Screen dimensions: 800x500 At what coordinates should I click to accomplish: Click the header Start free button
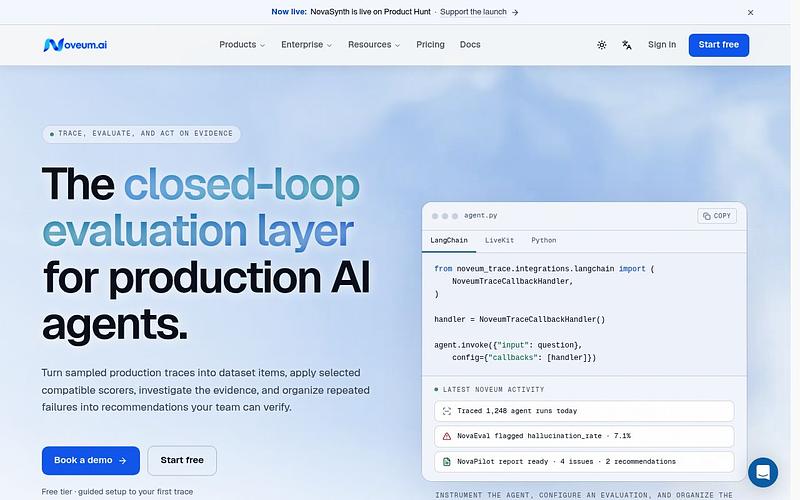pos(718,45)
